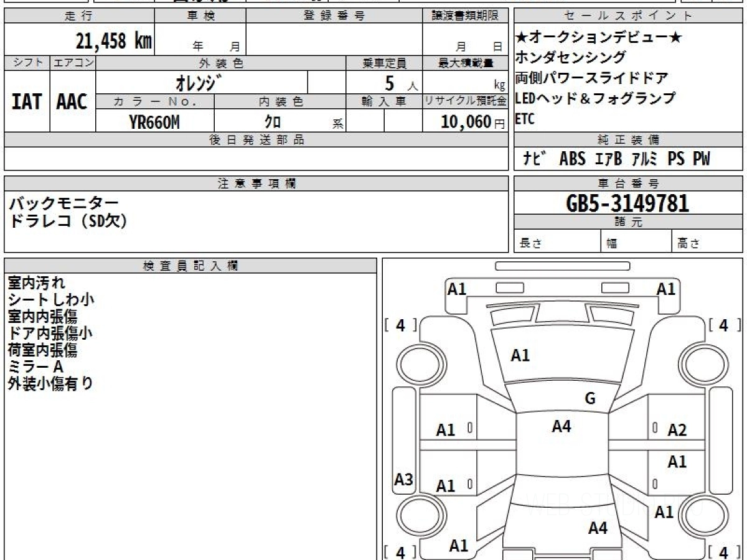Click the ドラレコ (SD欠) note
Image resolution: width=747 pixels, height=560 pixels.
click(68, 221)
